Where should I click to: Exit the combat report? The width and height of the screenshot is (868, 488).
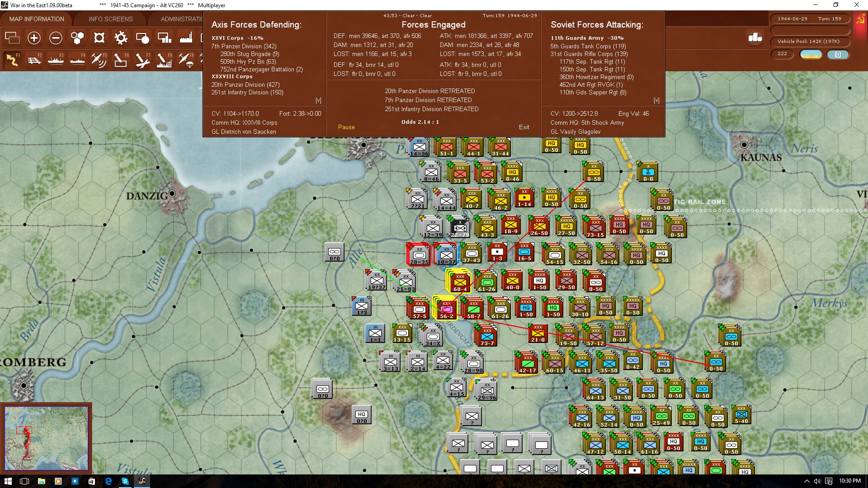(x=524, y=127)
